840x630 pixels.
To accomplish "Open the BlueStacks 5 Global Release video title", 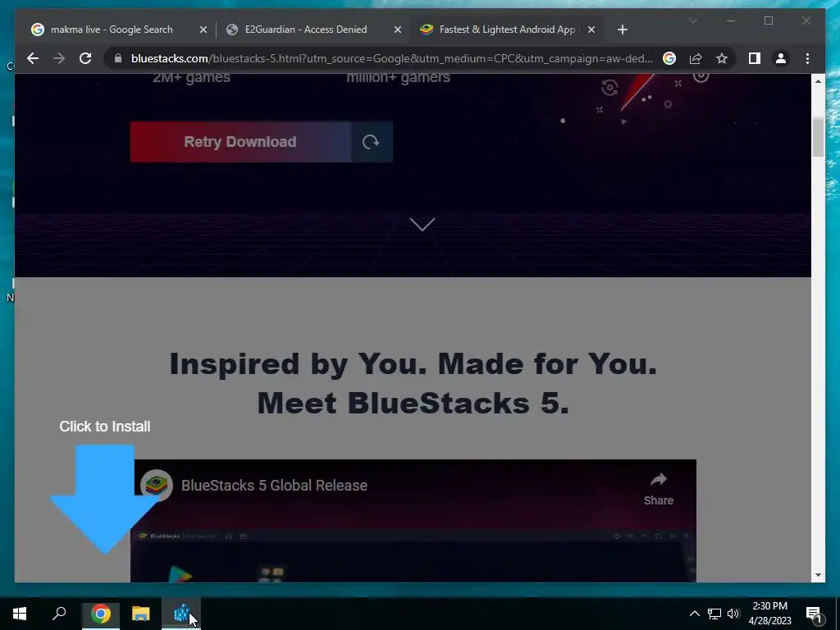I will coord(274,486).
